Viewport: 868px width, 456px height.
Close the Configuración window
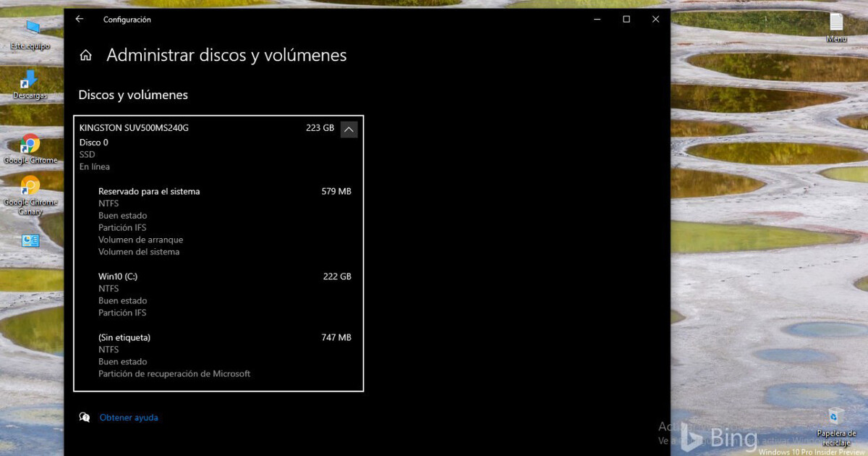pyautogui.click(x=655, y=20)
